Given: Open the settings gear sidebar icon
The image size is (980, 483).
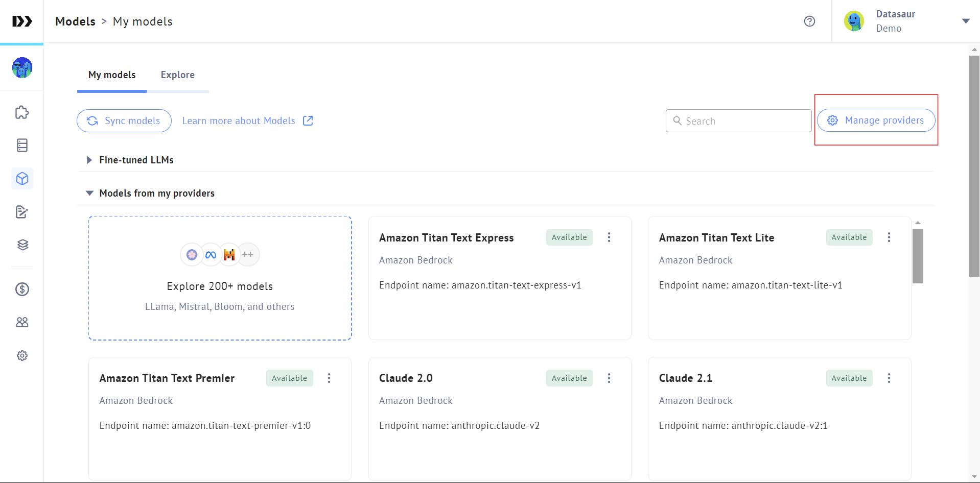Looking at the screenshot, I should pyautogui.click(x=22, y=355).
